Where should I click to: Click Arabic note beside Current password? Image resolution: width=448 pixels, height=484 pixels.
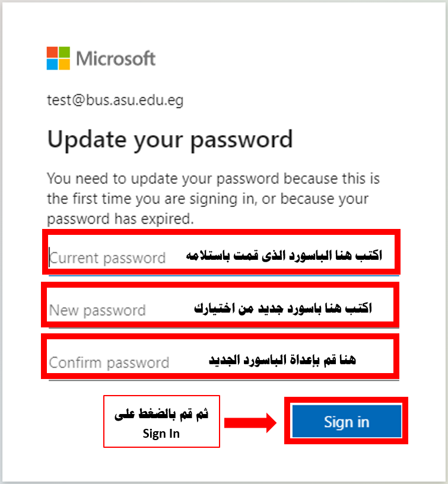pyautogui.click(x=284, y=256)
